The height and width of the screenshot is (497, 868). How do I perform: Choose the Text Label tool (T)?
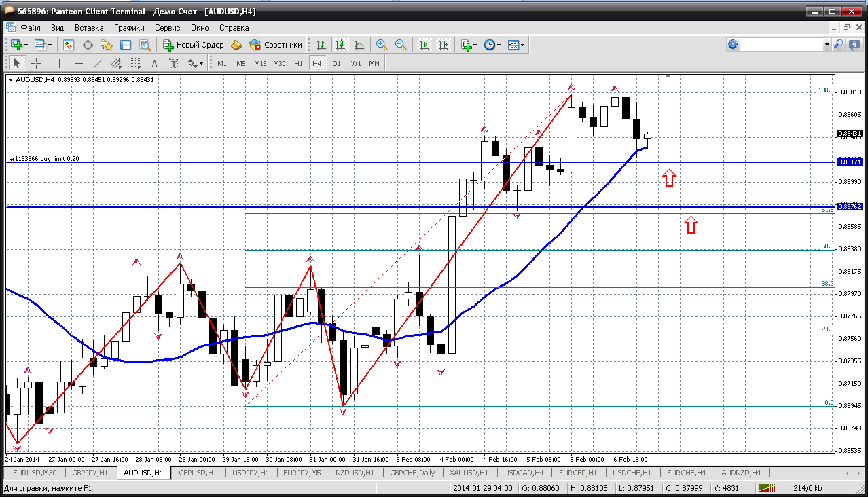click(x=174, y=63)
